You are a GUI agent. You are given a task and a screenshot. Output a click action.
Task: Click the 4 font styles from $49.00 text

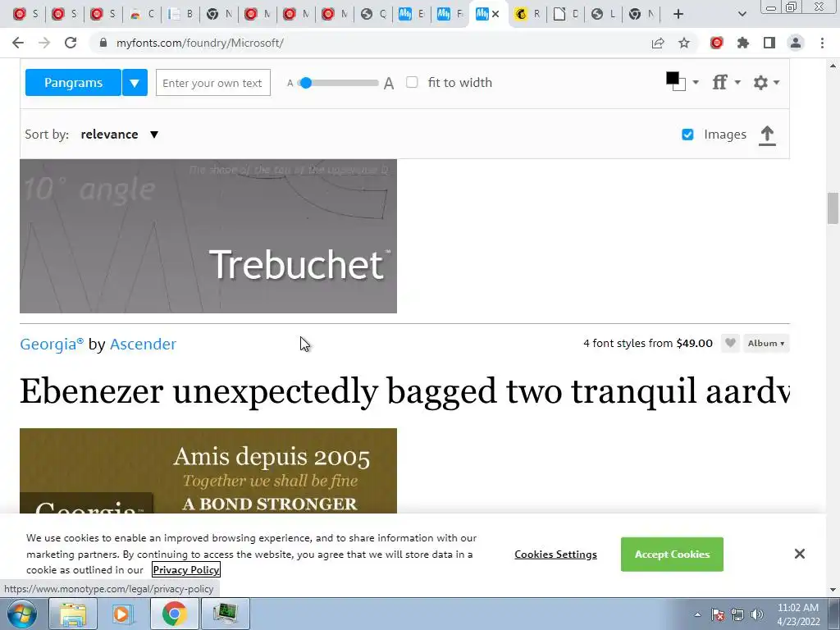648,343
